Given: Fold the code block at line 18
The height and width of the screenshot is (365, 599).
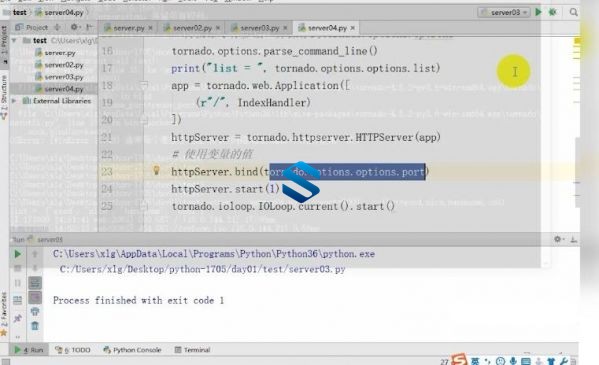Looking at the screenshot, I should (x=144, y=85).
